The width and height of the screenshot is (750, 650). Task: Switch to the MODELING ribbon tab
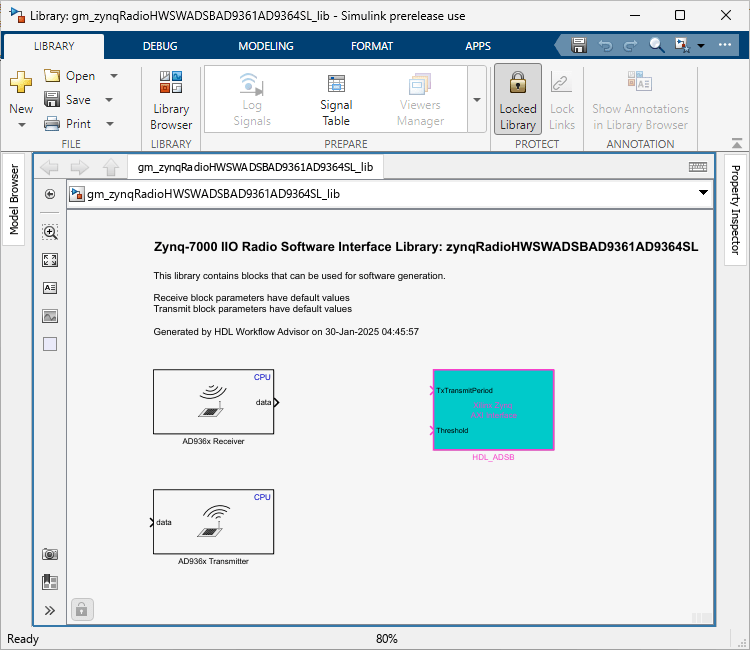click(266, 46)
